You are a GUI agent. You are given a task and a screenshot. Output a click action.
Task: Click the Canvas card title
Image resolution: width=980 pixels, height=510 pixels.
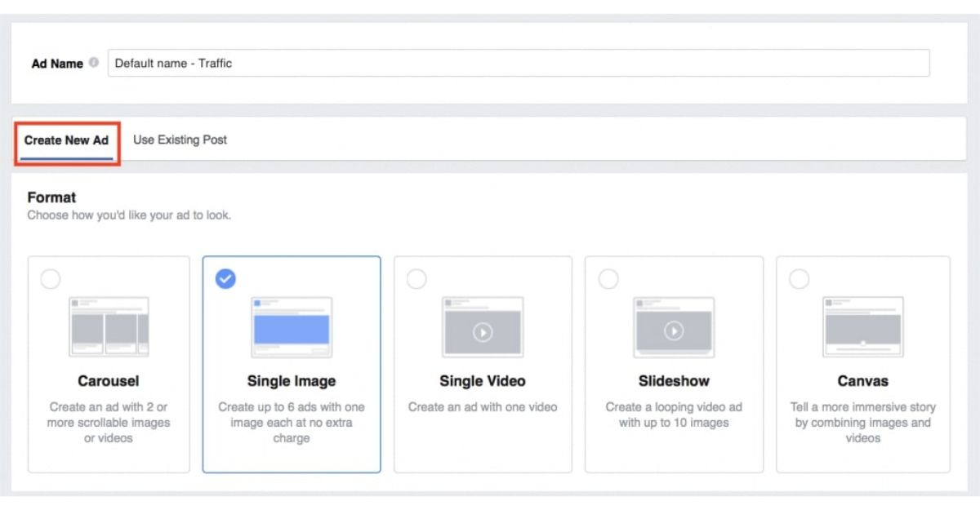[863, 381]
